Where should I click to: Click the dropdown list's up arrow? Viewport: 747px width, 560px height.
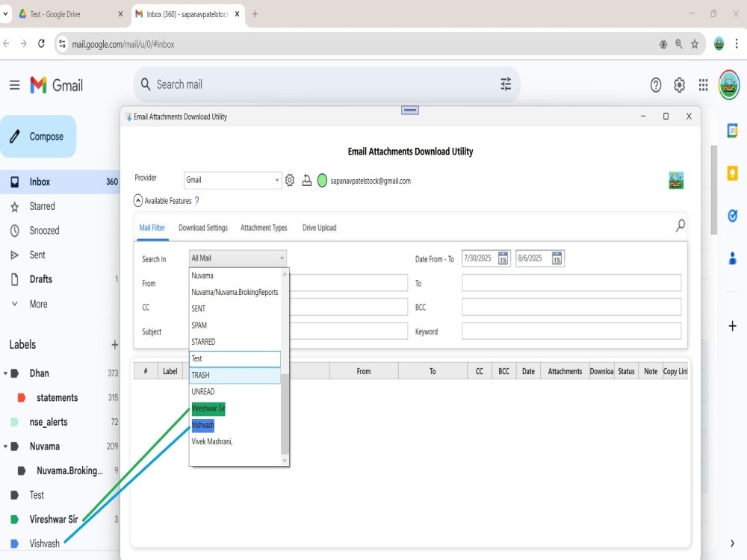pos(285,274)
